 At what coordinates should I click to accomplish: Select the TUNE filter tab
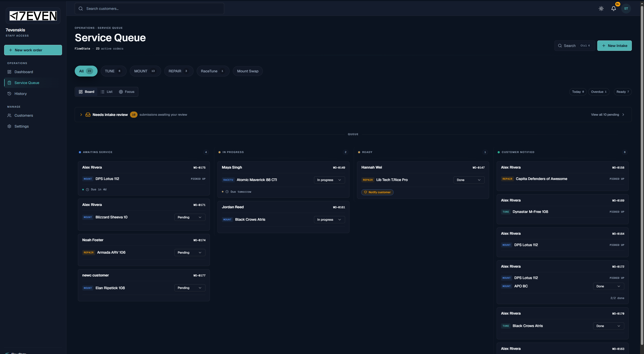coord(113,71)
